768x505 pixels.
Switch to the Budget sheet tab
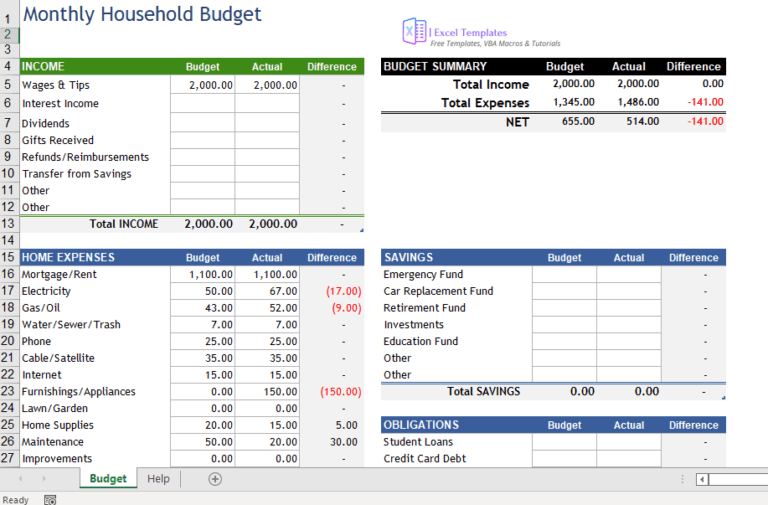click(x=108, y=479)
